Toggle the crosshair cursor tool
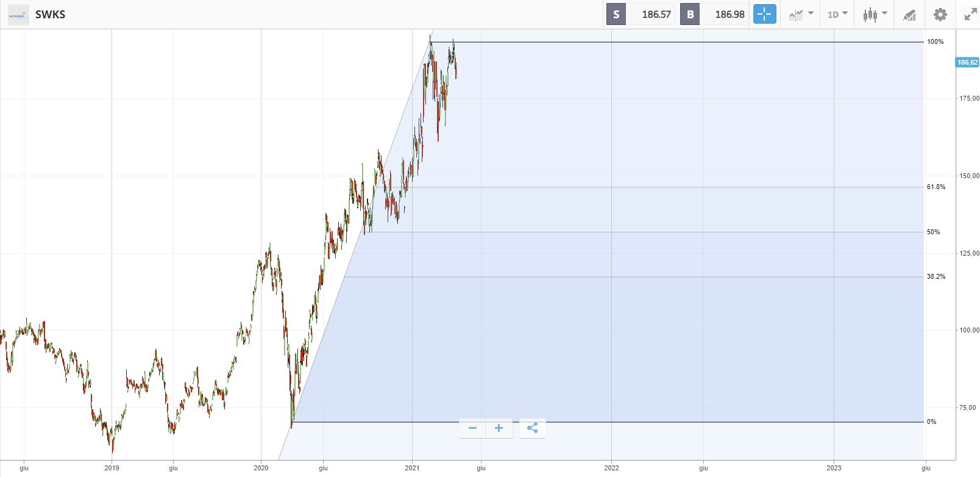Viewport: 980px width, 477px height. click(x=764, y=14)
